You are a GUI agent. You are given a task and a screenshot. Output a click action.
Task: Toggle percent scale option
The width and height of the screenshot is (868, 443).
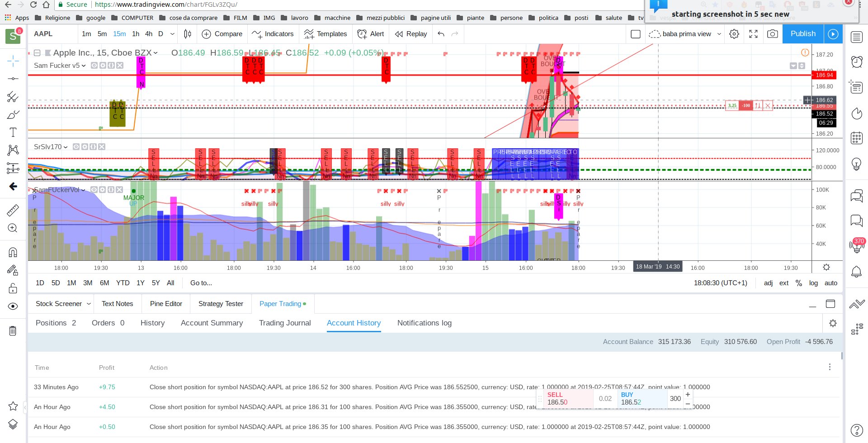point(799,283)
